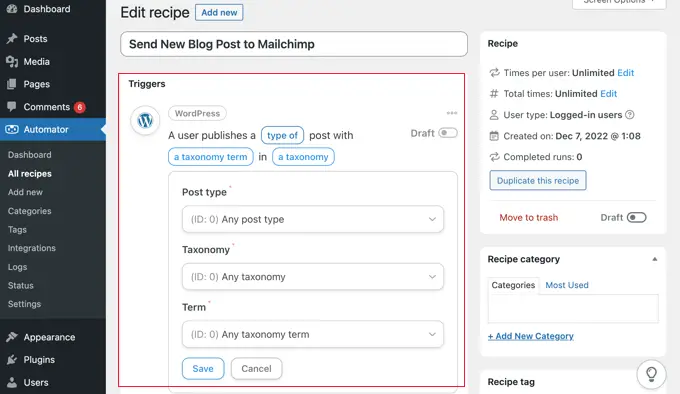680x394 pixels.
Task: Click the lightbulb help icon
Action: (x=651, y=374)
